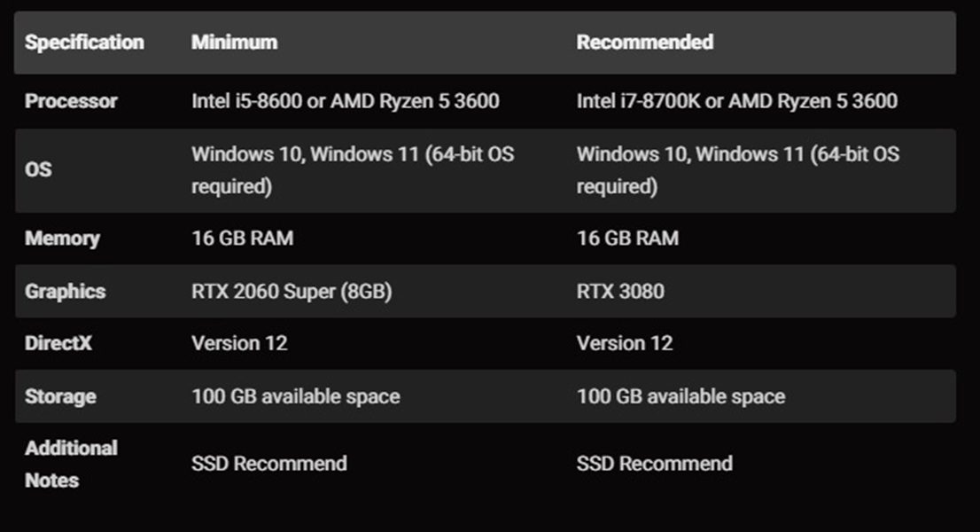Click the minimum Version 12 cell

pyautogui.click(x=239, y=343)
